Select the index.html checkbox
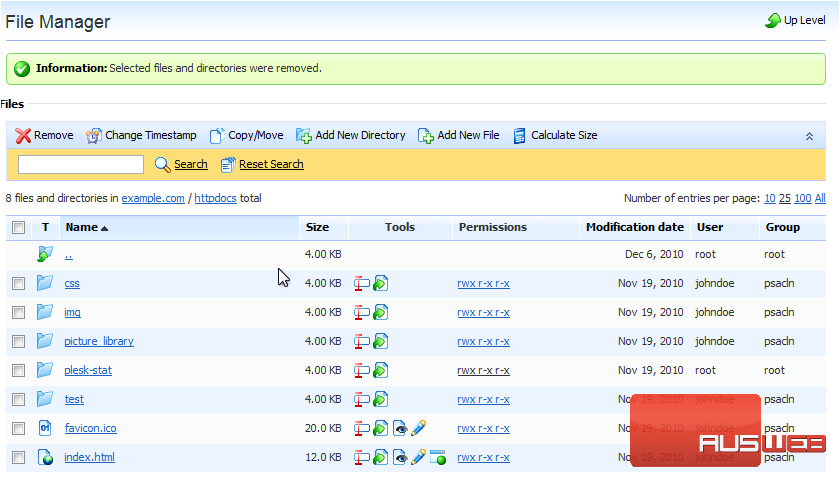Viewport: 840px width, 480px height. pyautogui.click(x=19, y=457)
